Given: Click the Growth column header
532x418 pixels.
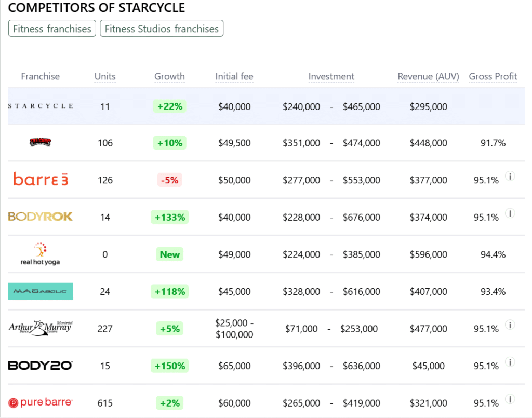Looking at the screenshot, I should [170, 76].
